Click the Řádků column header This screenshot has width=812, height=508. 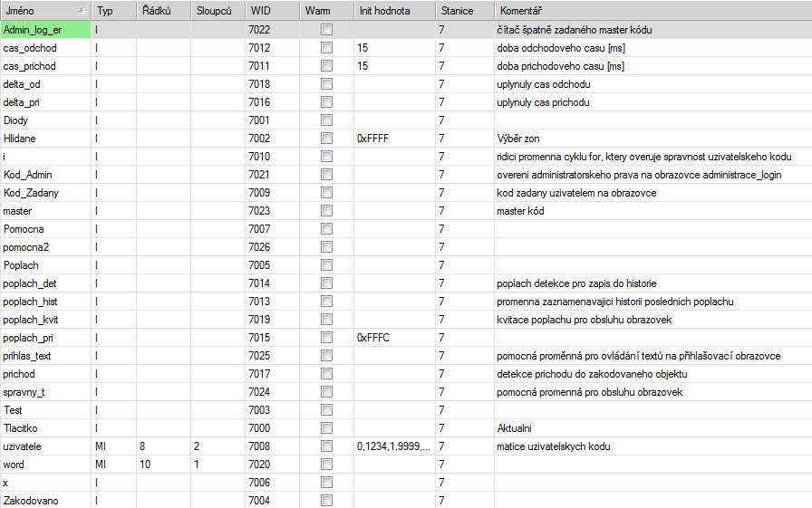click(163, 10)
